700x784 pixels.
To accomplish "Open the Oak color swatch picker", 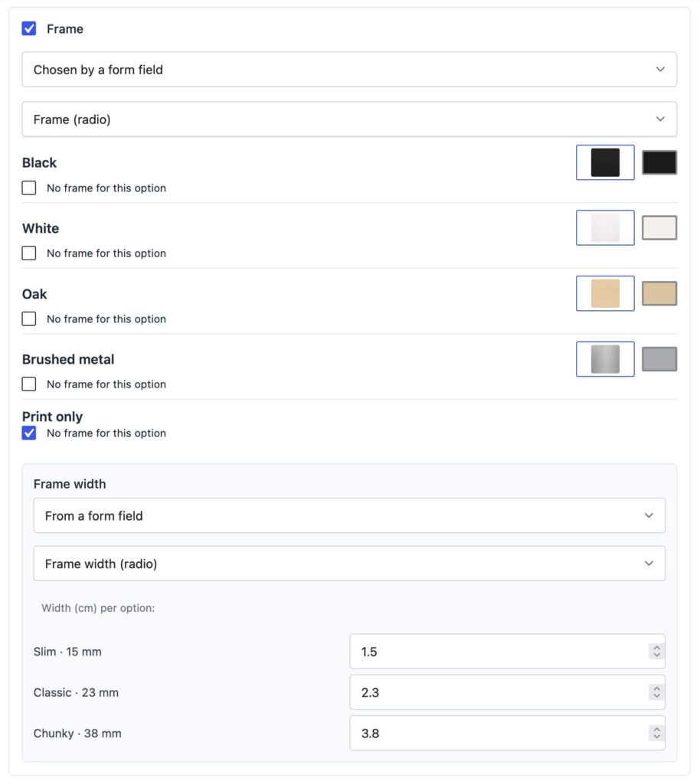I will tap(659, 293).
